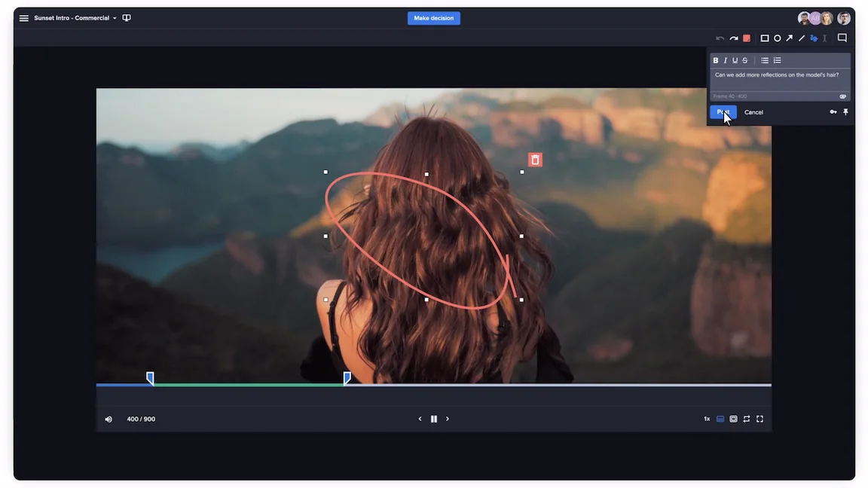Open the comments panel speech bubble icon
Viewport: 868px width, 488px height.
[x=842, y=38]
